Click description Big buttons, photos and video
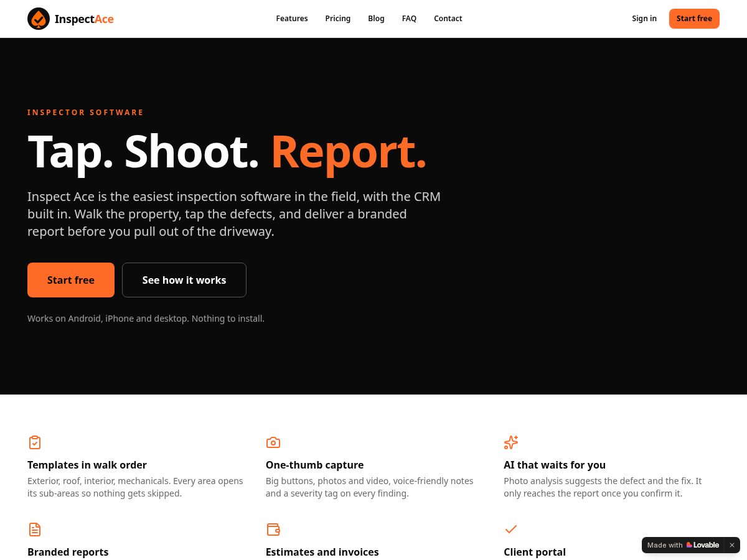The image size is (747, 560). (369, 487)
